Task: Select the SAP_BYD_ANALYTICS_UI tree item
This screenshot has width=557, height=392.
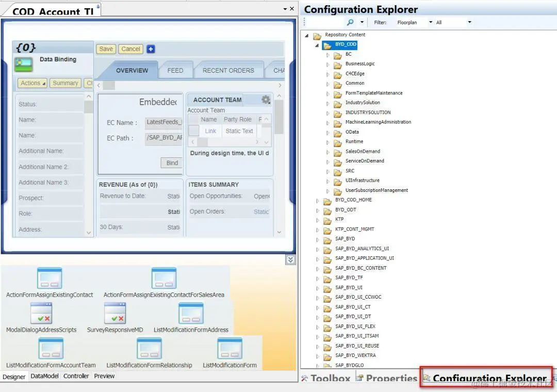Action: pos(362,249)
